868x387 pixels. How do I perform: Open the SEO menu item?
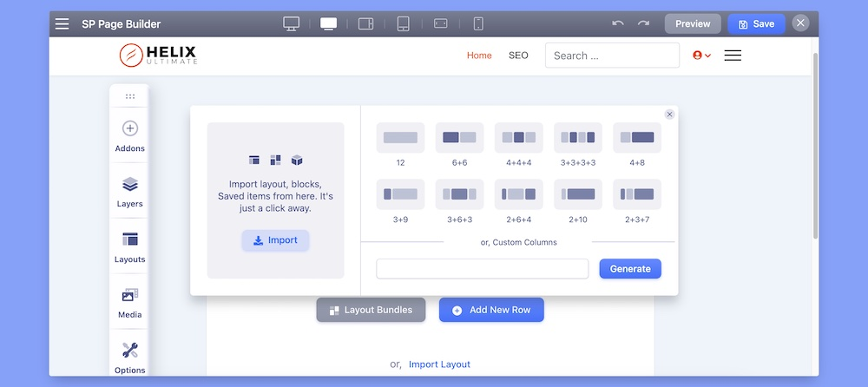(518, 56)
